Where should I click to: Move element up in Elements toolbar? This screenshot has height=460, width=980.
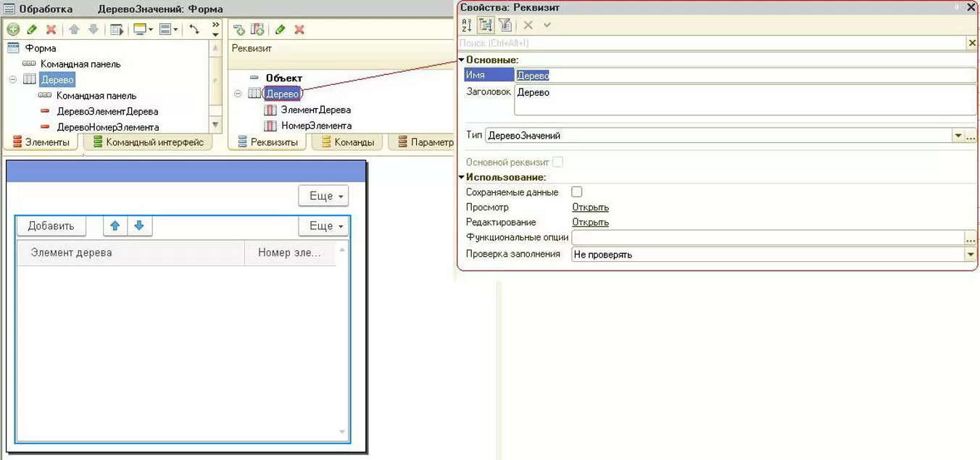click(74, 30)
